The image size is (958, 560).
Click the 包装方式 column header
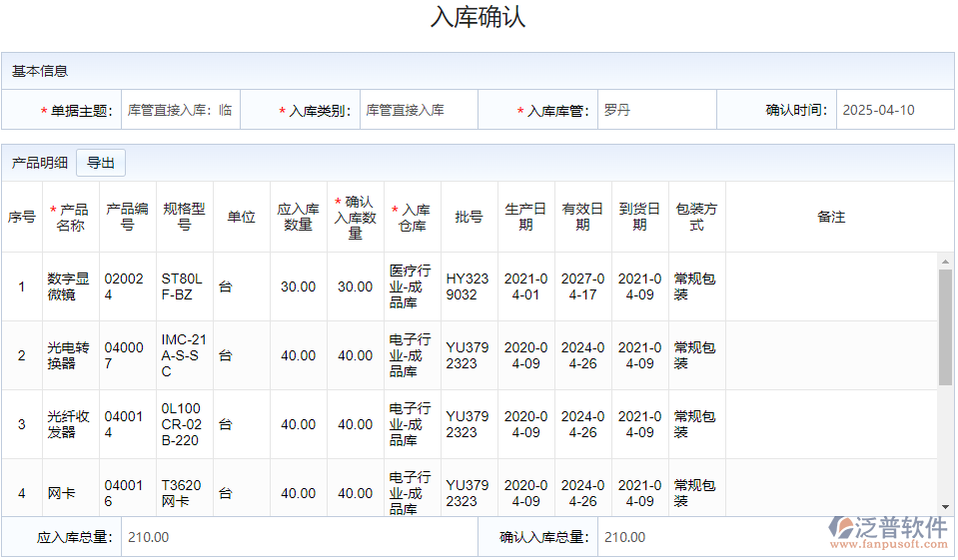click(x=696, y=217)
